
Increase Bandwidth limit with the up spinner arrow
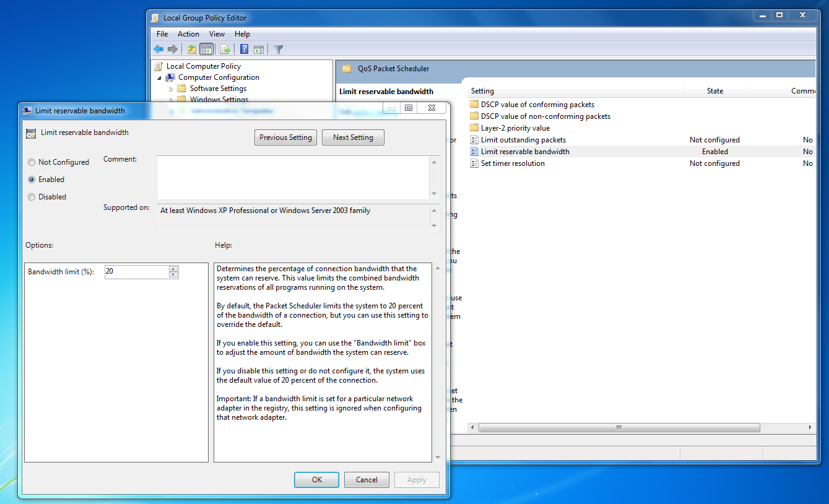pos(173,269)
